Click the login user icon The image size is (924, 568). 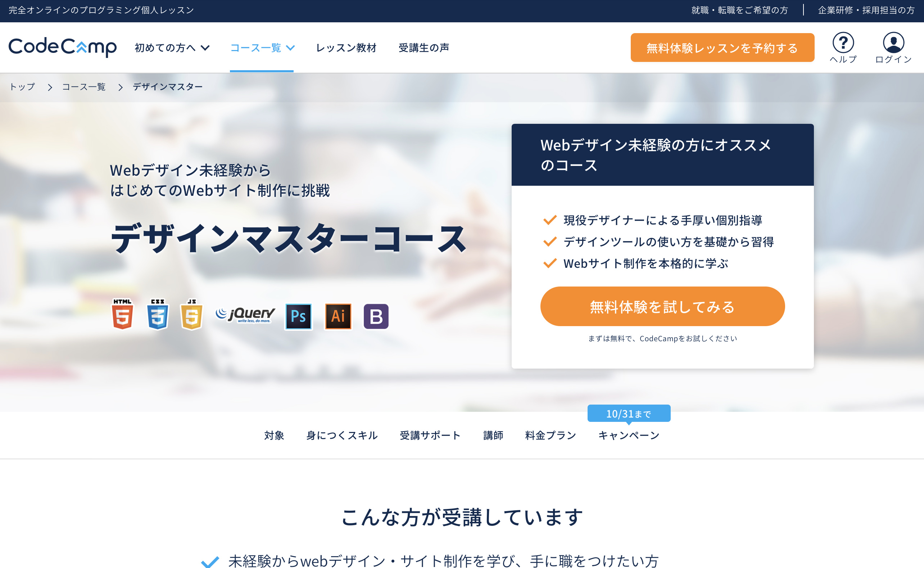[x=893, y=42]
